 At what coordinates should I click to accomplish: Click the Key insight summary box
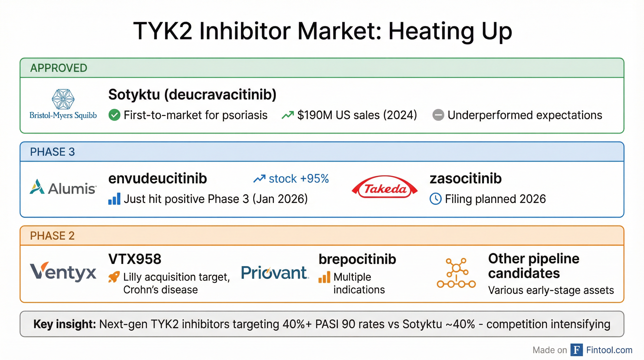click(322, 324)
